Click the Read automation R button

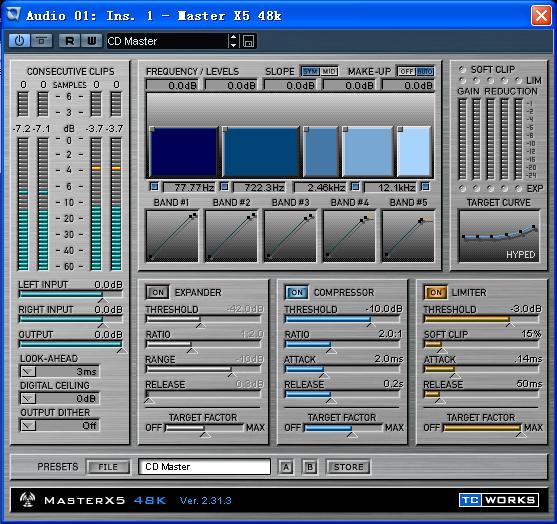69,41
